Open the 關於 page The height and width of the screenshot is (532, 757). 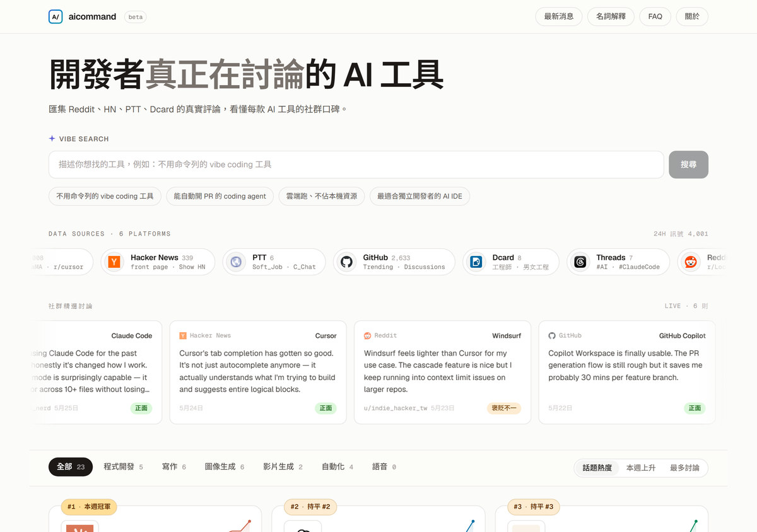pos(692,16)
